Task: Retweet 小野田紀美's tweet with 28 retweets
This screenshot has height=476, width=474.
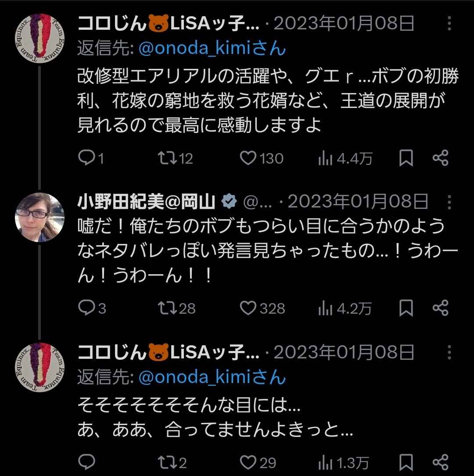Action: 166,308
